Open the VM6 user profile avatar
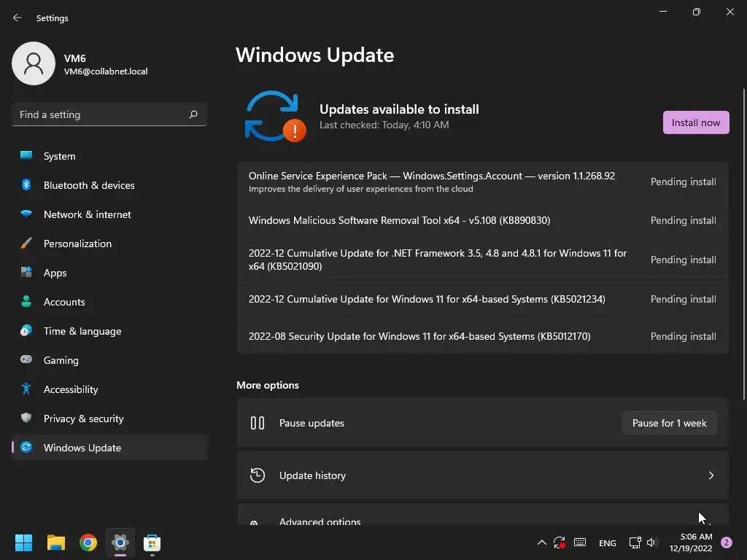Viewport: 747px width, 560px height. coord(34,63)
